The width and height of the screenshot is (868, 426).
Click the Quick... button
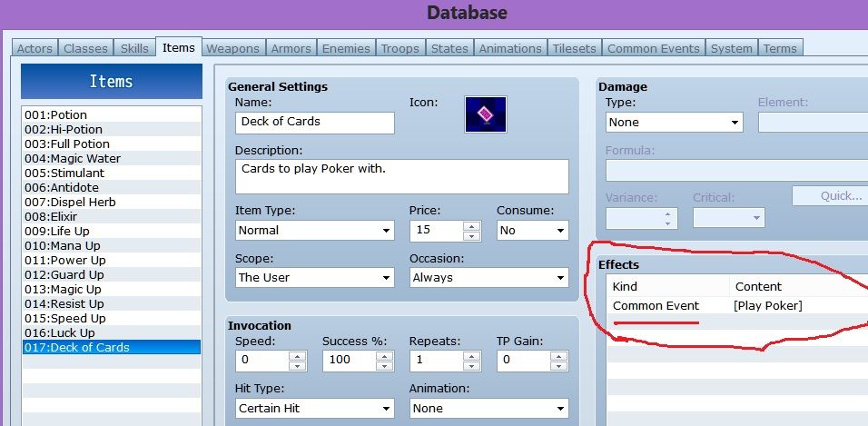830,195
